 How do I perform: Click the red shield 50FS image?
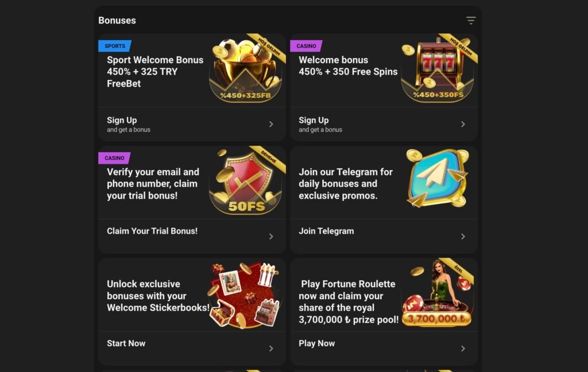(x=246, y=181)
